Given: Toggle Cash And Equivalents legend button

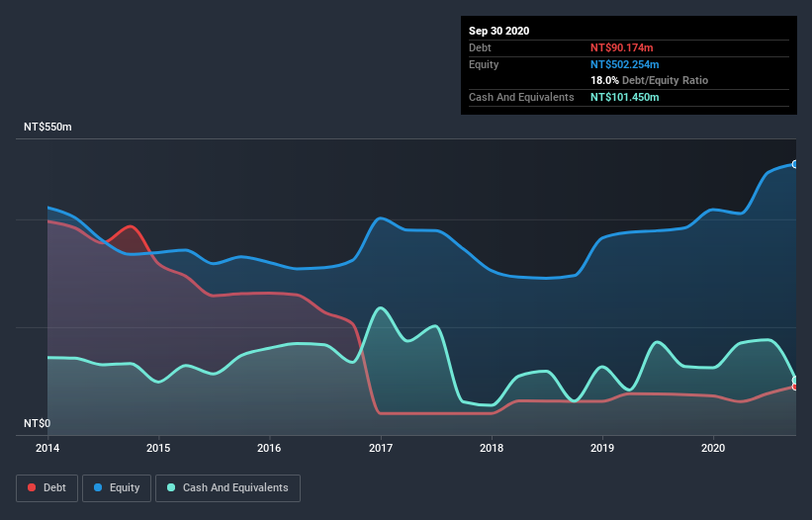Looking at the screenshot, I should coord(227,488).
